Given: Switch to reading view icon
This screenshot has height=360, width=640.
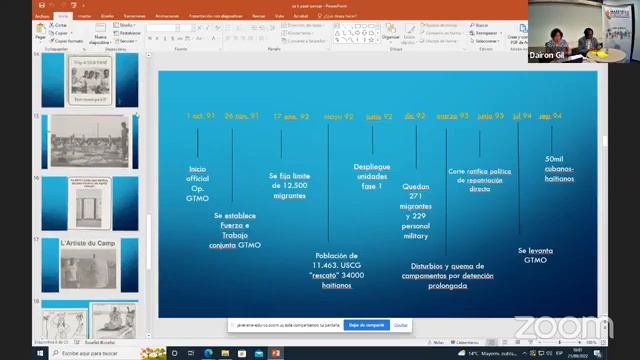Looking at the screenshot, I should [518, 342].
